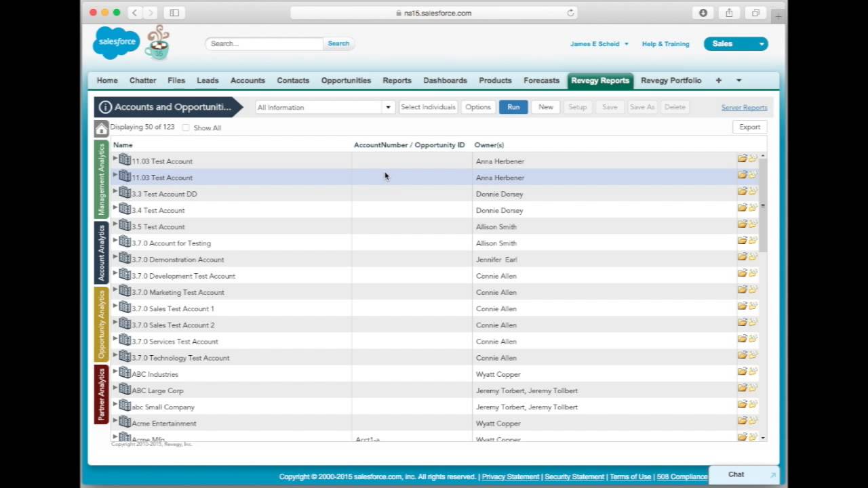Viewport: 868px width, 488px height.
Task: Click the Safari share icon
Action: pos(729,13)
